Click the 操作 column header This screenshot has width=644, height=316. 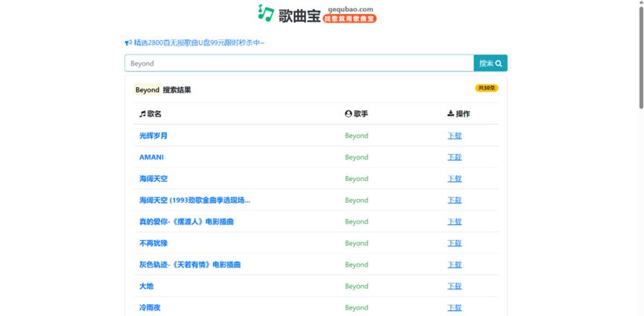point(459,114)
